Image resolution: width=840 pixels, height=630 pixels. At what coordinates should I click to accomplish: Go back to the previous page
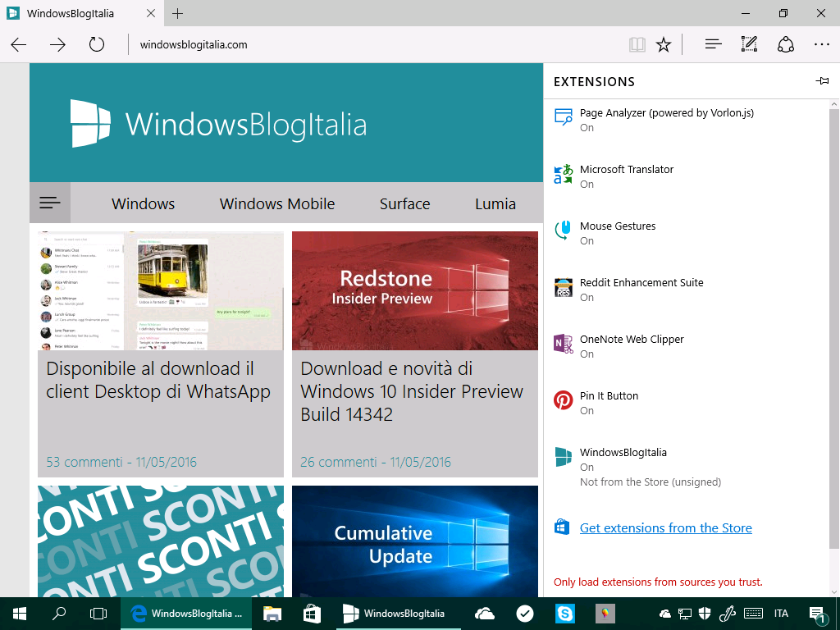pos(19,44)
